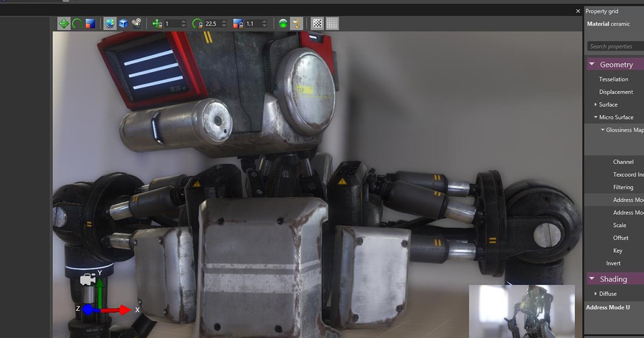The height and width of the screenshot is (338, 644).
Task: Toggle the viewport grid icon
Action: [332, 24]
